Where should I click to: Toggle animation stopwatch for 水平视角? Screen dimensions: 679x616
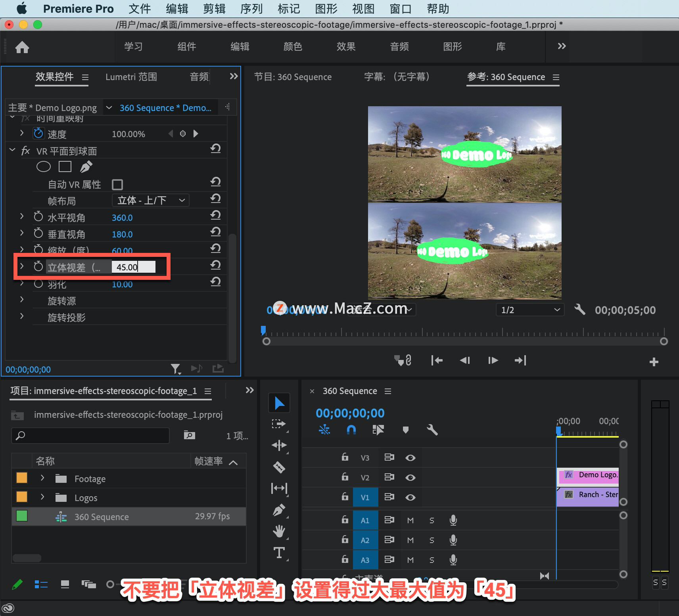click(x=38, y=216)
